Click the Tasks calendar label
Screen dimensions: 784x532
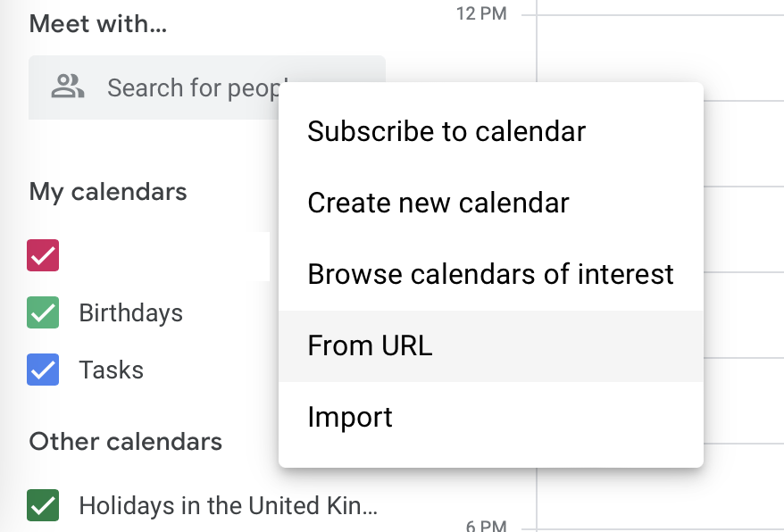[112, 370]
